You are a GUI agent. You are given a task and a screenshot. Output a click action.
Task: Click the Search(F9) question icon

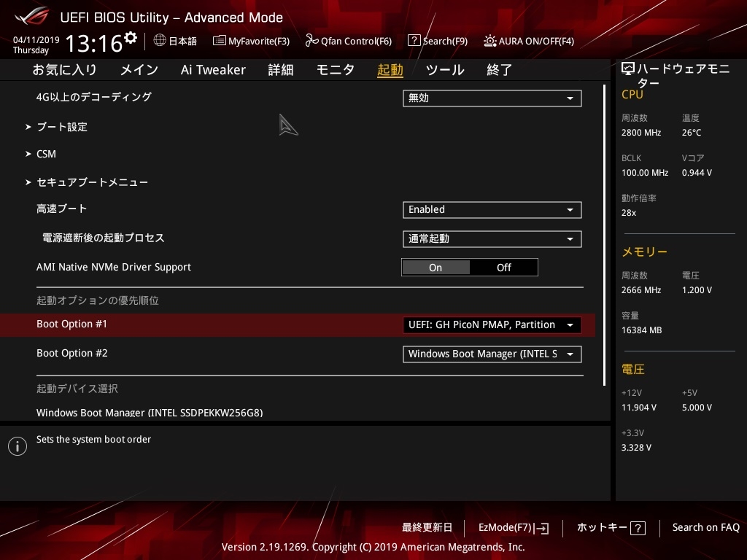pyautogui.click(x=414, y=41)
